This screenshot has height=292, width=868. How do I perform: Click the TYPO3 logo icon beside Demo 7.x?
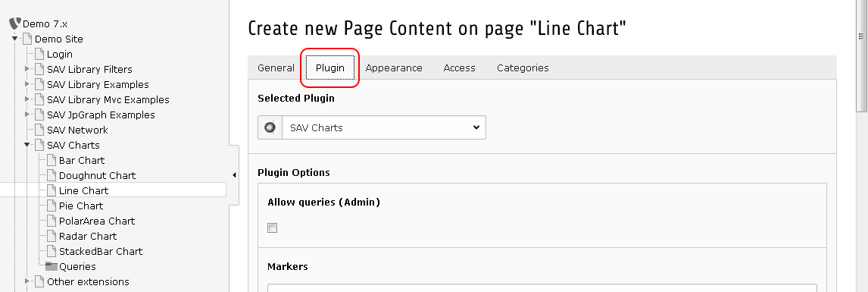click(15, 24)
